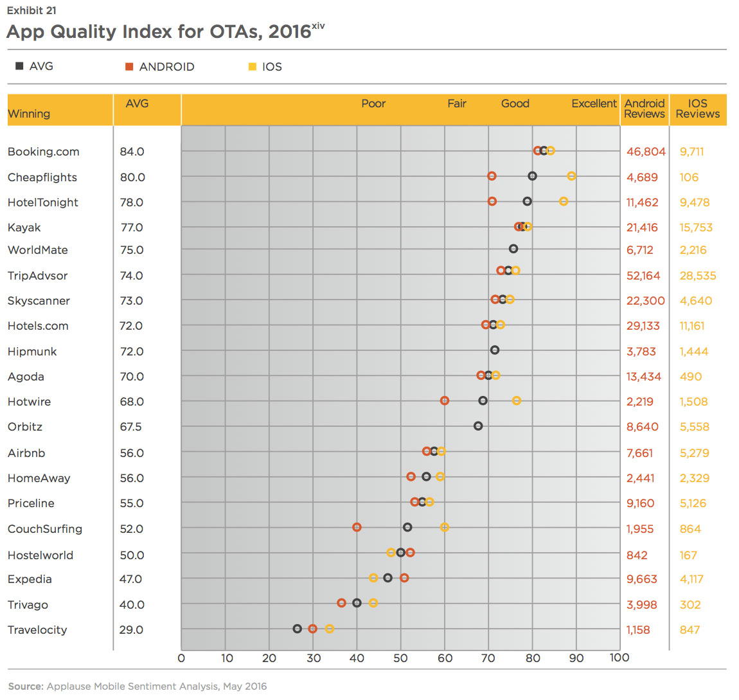Select the HotelTonight row label

point(43,202)
